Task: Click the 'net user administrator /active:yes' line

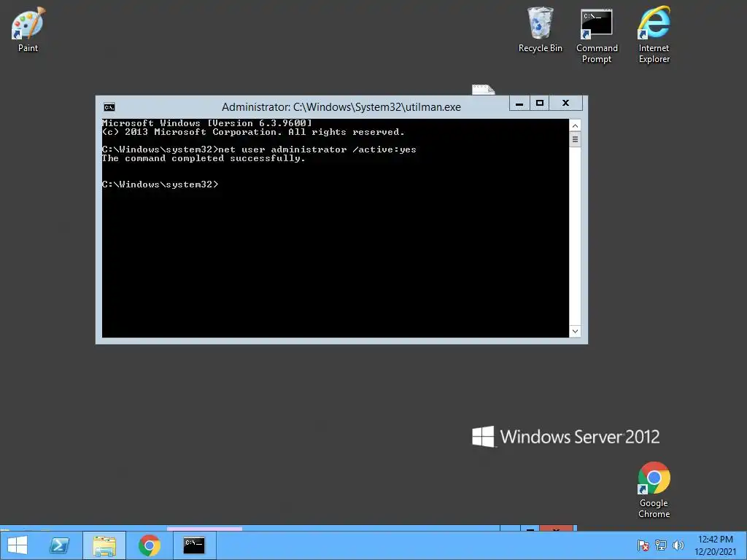Action: [x=259, y=149]
